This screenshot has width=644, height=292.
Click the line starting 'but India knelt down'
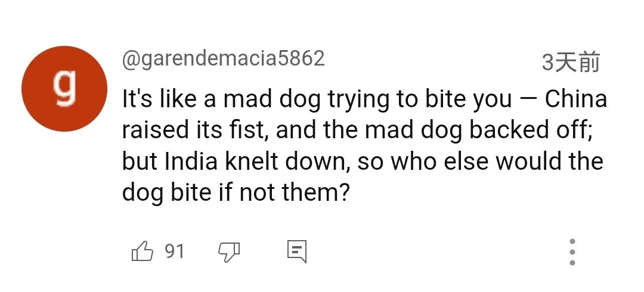[x=363, y=161]
